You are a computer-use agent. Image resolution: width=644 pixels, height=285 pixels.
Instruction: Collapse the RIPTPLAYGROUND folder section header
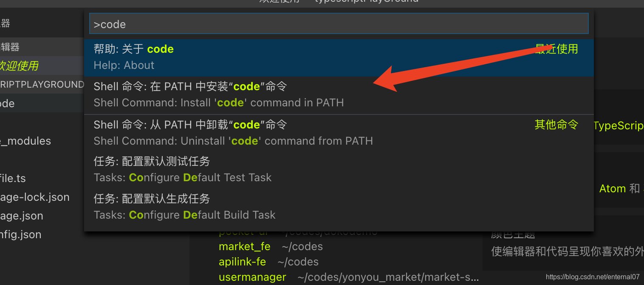tap(42, 84)
